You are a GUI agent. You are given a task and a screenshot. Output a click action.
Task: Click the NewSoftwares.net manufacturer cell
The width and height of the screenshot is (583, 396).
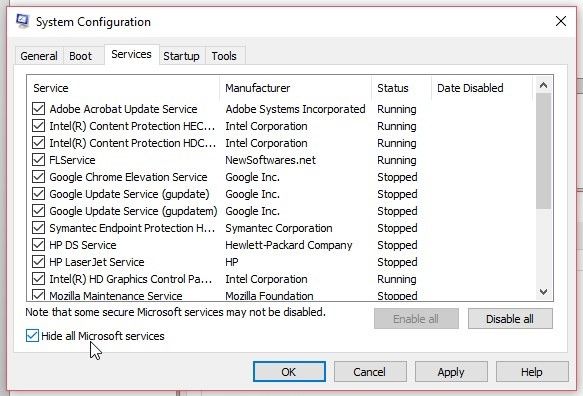270,160
